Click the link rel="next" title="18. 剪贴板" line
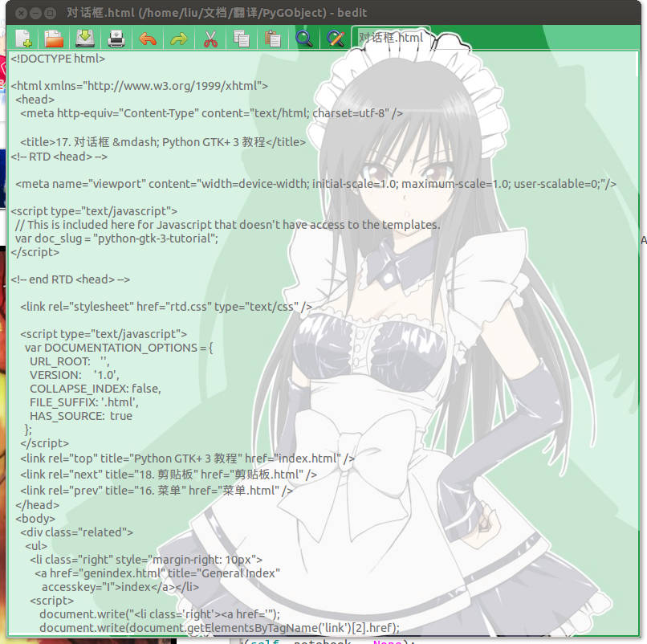 pos(169,475)
